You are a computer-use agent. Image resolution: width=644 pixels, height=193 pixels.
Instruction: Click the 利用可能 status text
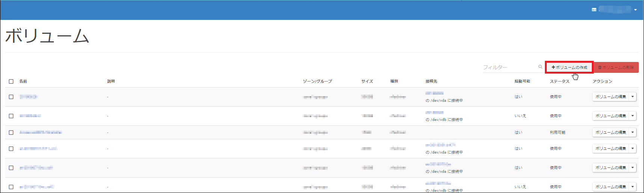[558, 133]
